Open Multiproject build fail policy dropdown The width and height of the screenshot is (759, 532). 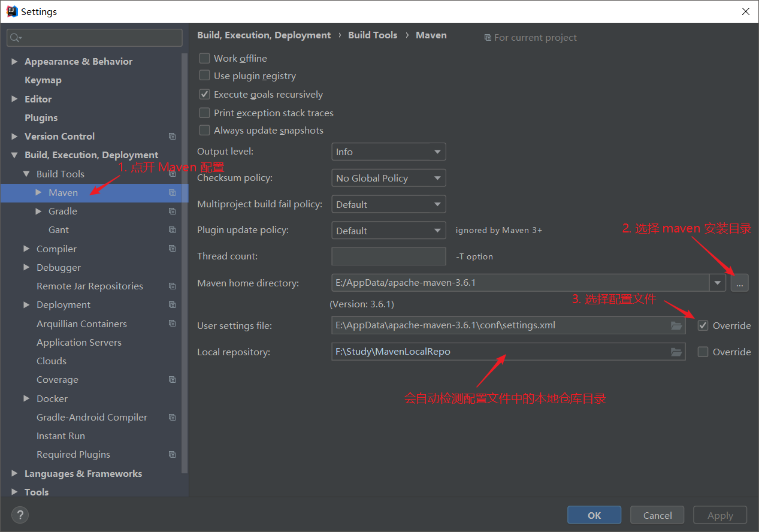(388, 204)
